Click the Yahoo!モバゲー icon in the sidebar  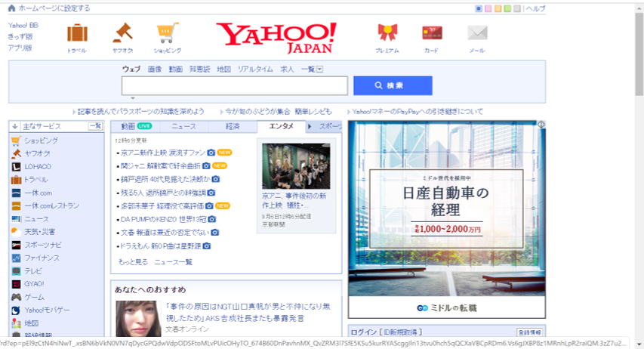tap(16, 310)
